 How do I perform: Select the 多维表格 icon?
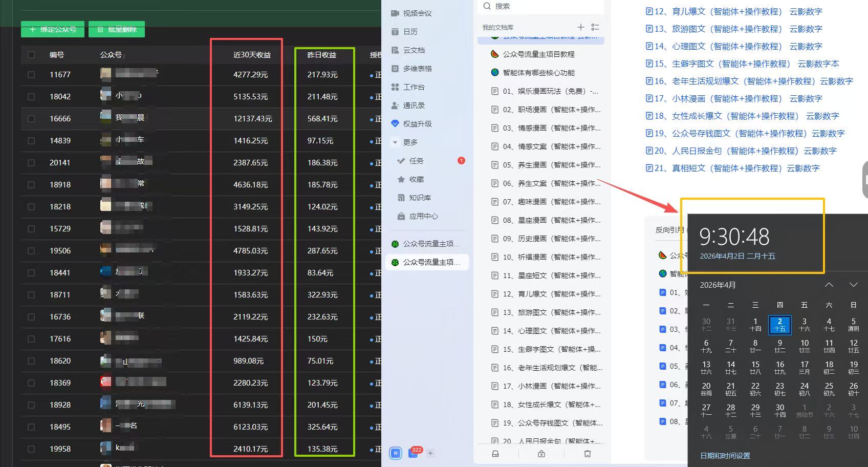click(x=395, y=68)
